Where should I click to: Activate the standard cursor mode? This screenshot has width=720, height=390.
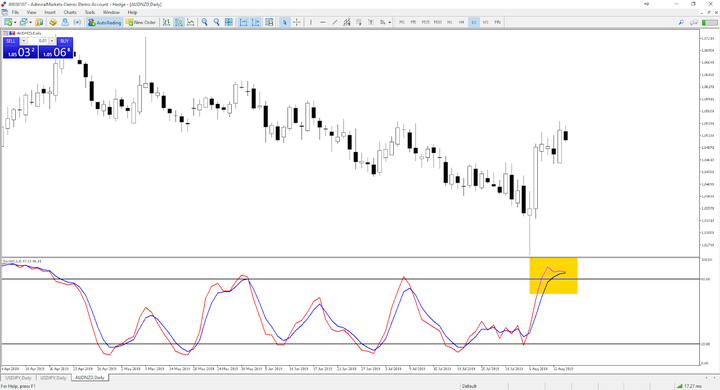click(x=285, y=22)
